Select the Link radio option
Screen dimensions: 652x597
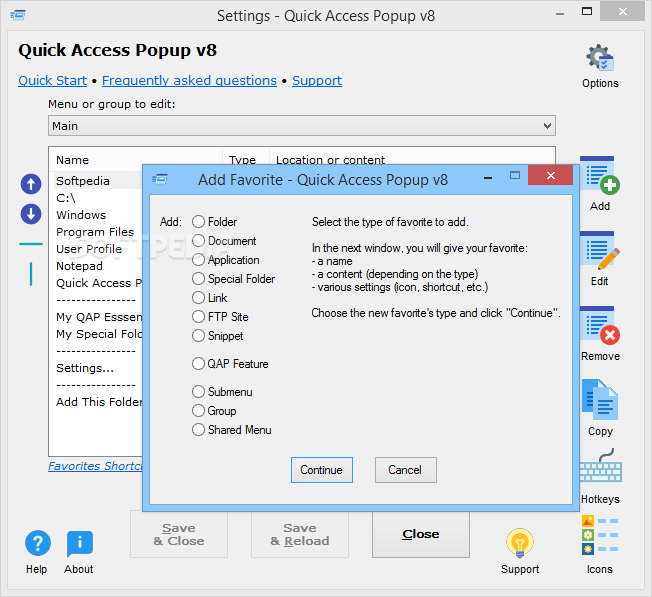pyautogui.click(x=198, y=298)
